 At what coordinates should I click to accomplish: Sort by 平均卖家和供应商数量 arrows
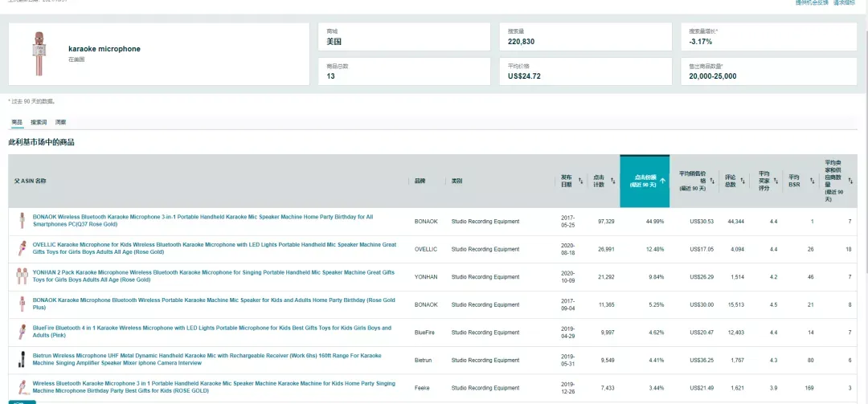click(x=851, y=181)
